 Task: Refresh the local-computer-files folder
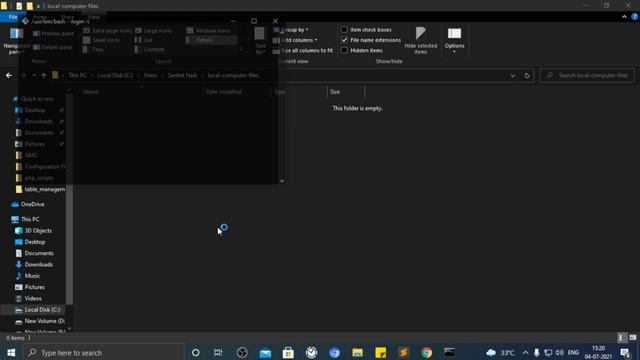pyautogui.click(x=527, y=76)
